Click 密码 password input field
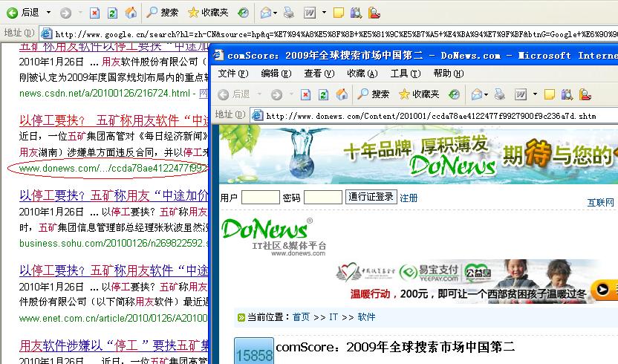Image resolution: width=618 pixels, height=364 pixels. click(x=323, y=197)
